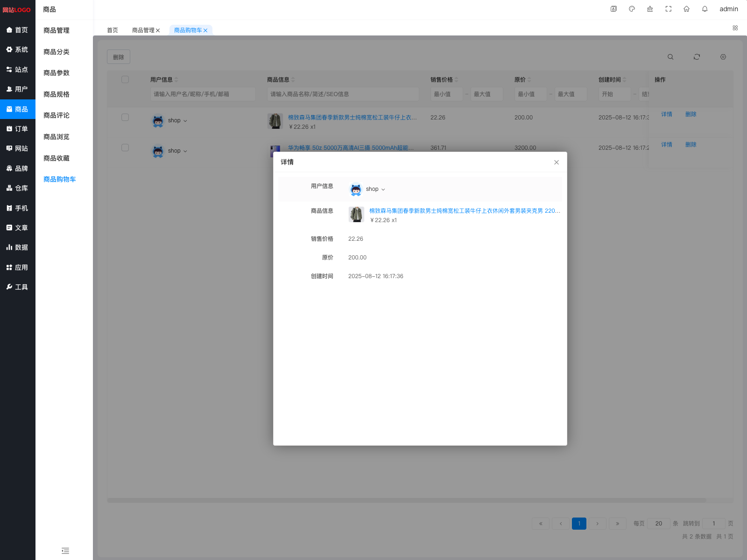The image size is (747, 560).
Task: Open the product title link in dialog
Action: coord(464,211)
